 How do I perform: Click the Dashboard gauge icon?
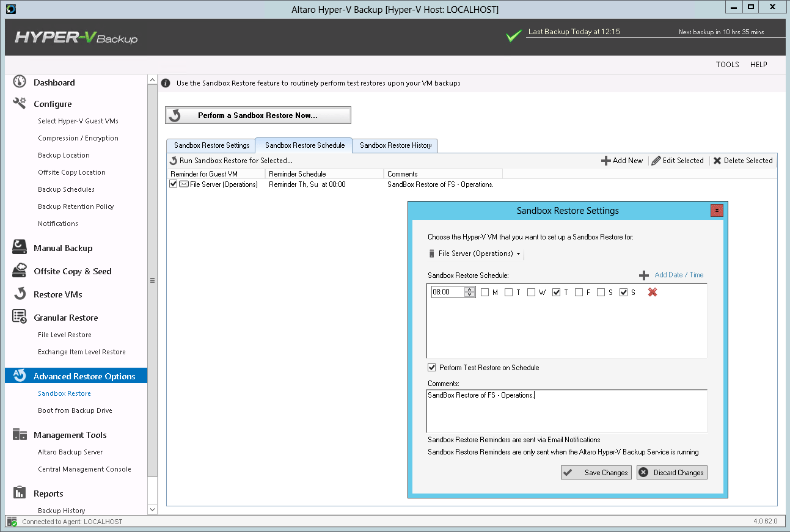point(20,82)
